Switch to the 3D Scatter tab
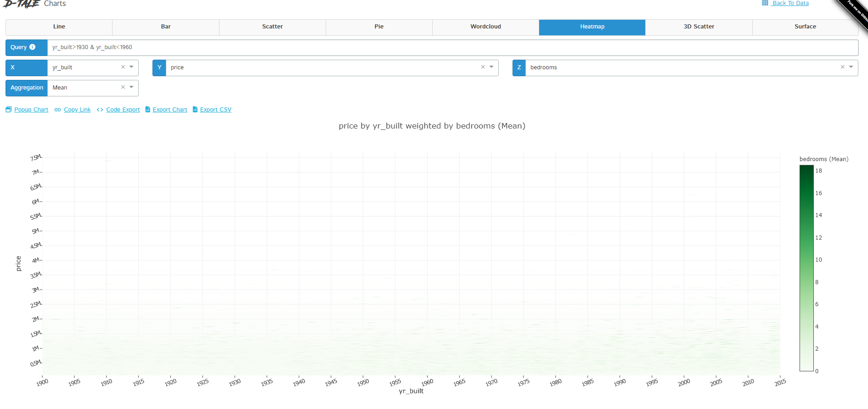The height and width of the screenshot is (409, 868). click(x=699, y=27)
